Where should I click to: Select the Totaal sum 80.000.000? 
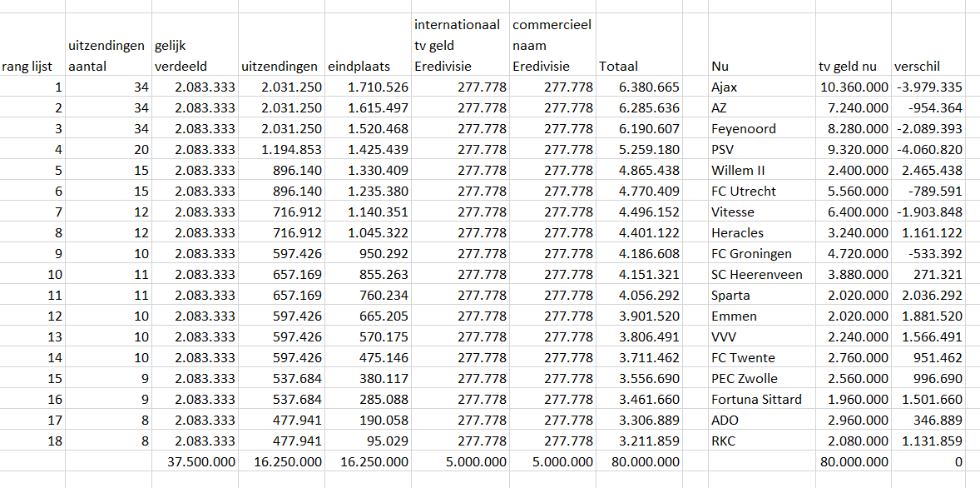click(639, 461)
